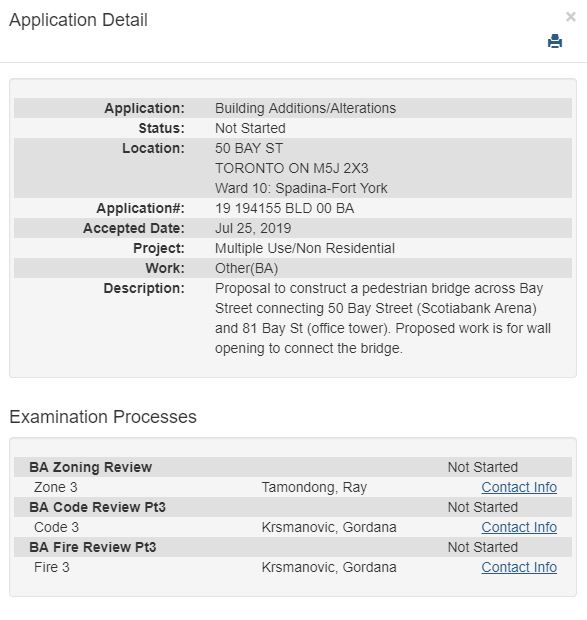Click the Ward 10: Spadina-Fort York text

301,188
